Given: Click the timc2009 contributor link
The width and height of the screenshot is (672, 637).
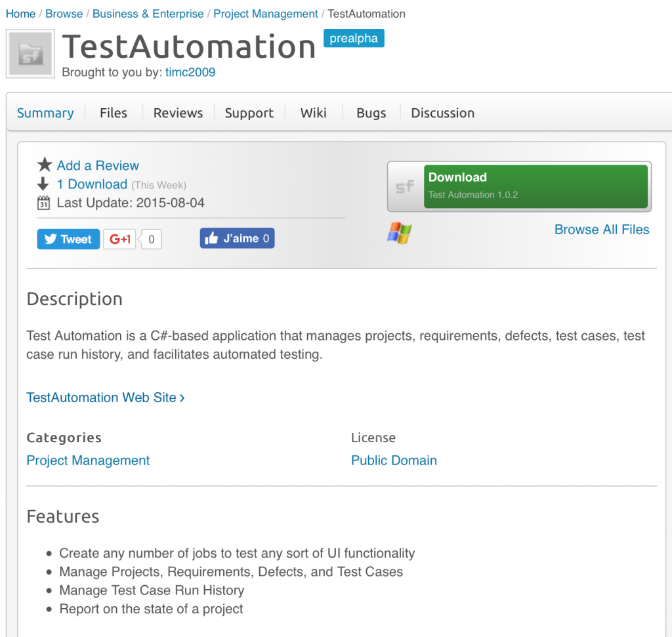Looking at the screenshot, I should tap(190, 72).
